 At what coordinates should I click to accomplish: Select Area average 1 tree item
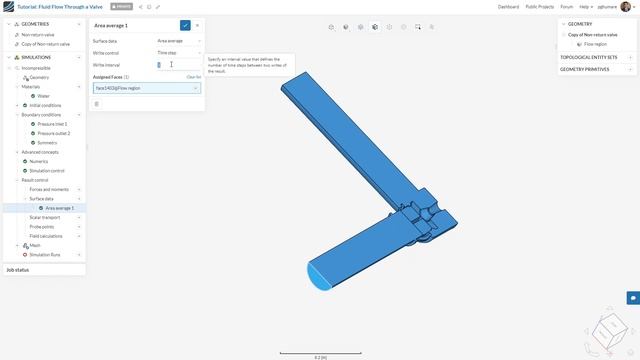coord(60,208)
